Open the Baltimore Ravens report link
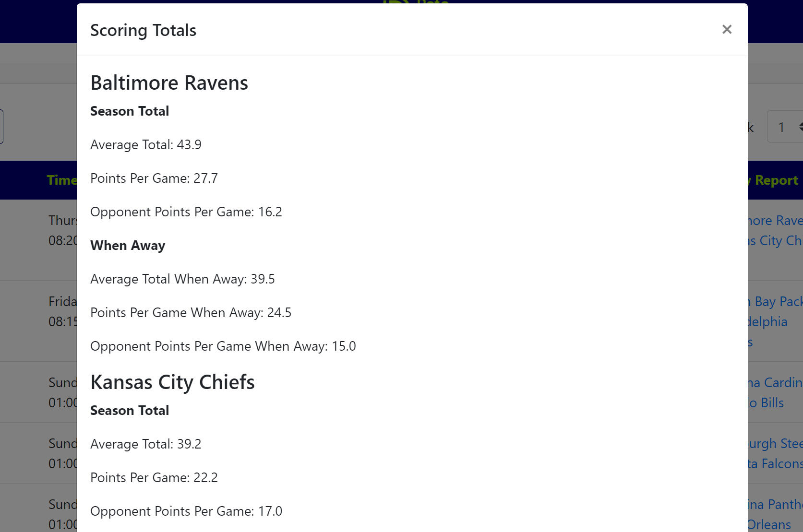803x532 pixels. (775, 221)
